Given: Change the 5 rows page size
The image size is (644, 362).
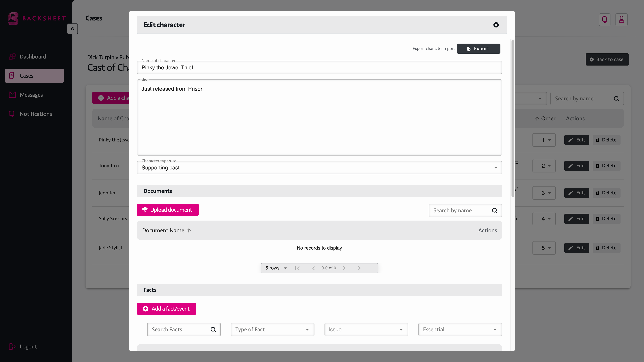Looking at the screenshot, I should tap(276, 268).
